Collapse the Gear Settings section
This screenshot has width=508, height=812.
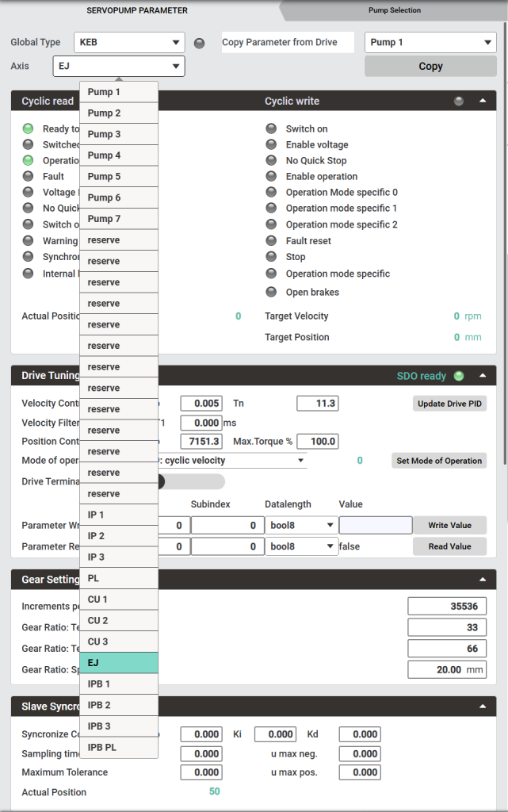coord(482,580)
